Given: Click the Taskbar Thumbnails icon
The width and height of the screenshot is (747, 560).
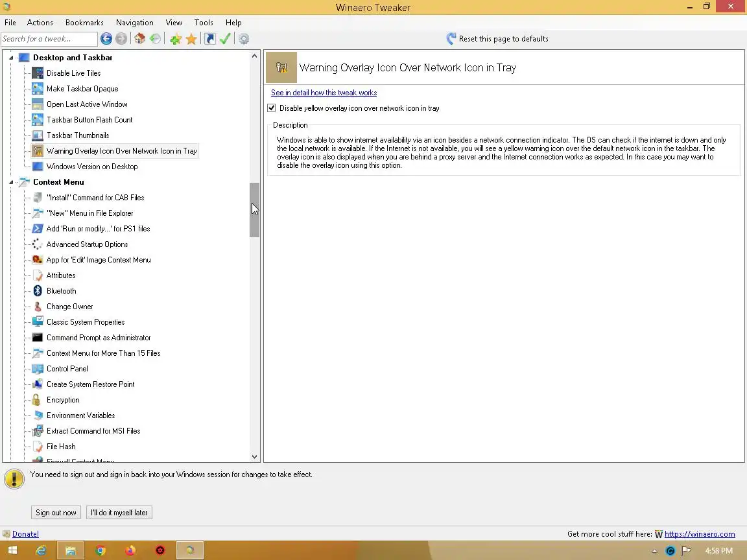Looking at the screenshot, I should 38,135.
